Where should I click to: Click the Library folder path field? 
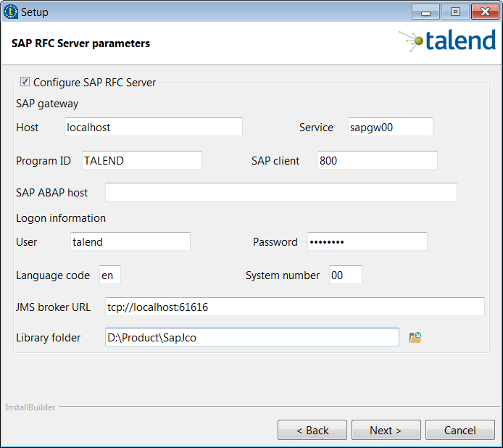[251, 338]
